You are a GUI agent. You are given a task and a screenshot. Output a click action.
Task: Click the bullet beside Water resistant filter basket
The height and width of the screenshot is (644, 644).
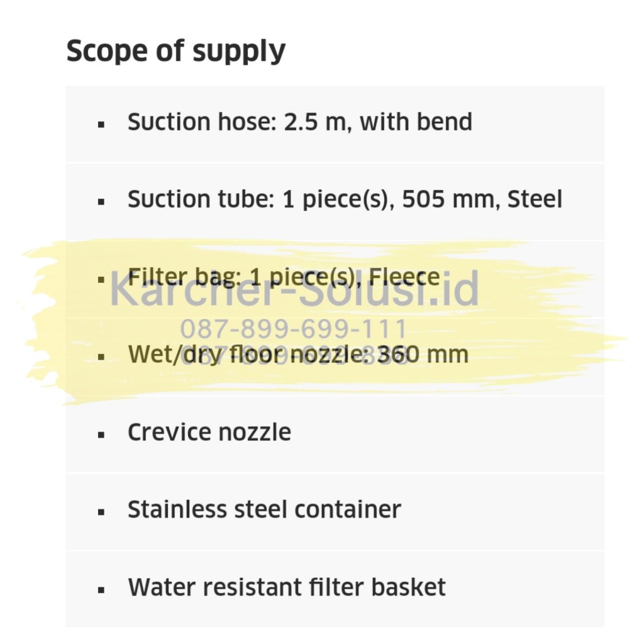tap(101, 590)
